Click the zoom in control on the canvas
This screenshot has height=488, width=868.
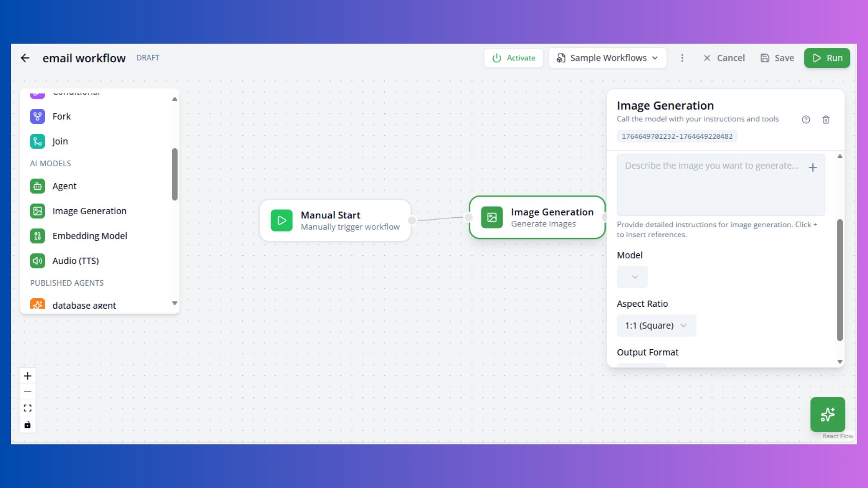coord(28,375)
